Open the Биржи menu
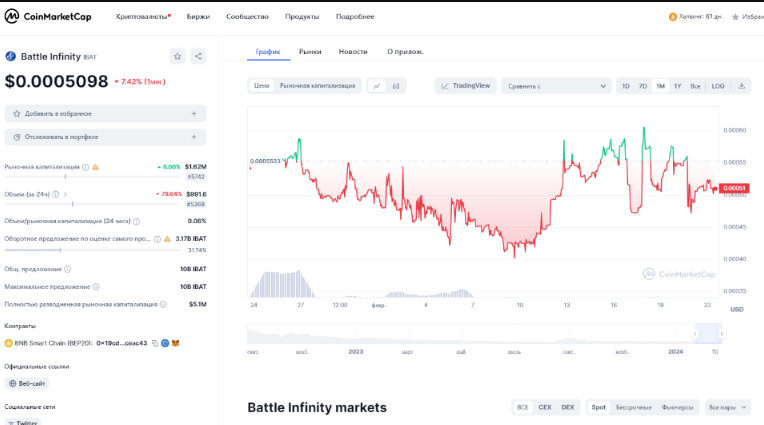 point(198,17)
